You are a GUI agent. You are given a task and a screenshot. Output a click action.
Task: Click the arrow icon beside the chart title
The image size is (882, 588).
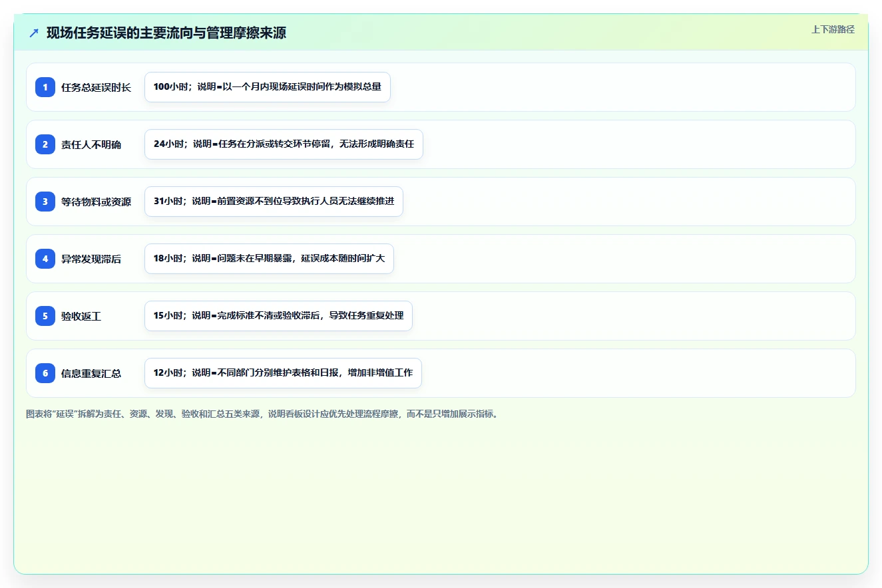(34, 33)
